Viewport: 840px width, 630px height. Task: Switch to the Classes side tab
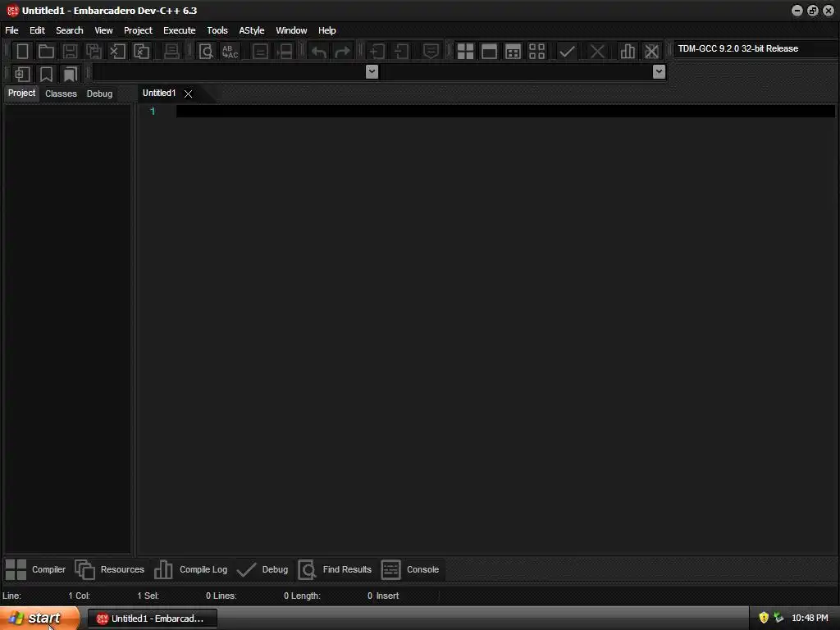(x=61, y=94)
